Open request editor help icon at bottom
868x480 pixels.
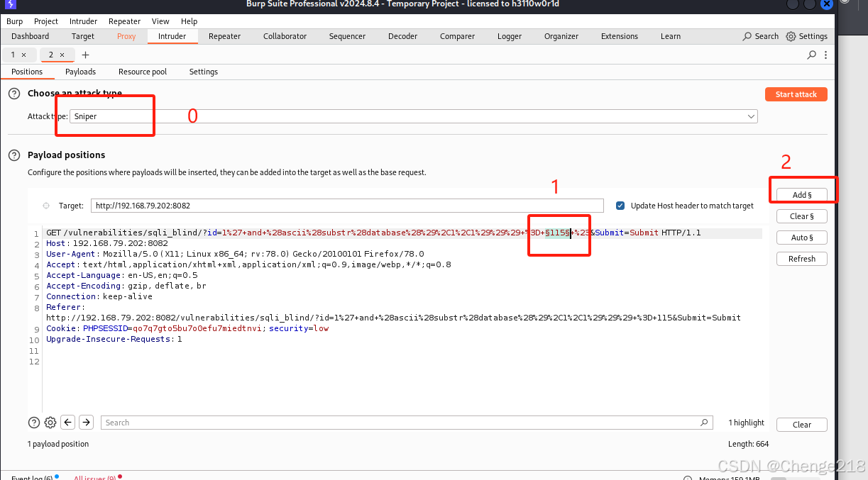click(34, 423)
